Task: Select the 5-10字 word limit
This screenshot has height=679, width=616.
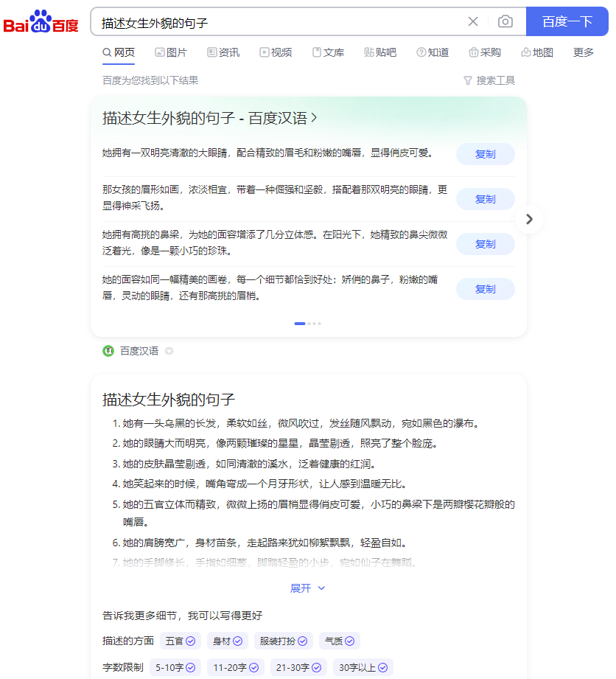Action: tap(175, 667)
